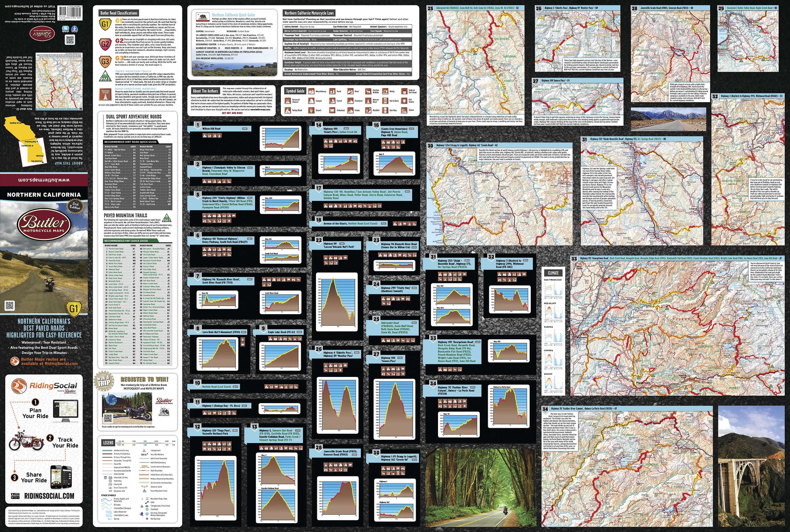This screenshot has width=790, height=532.
Task: Select the Twisty Road symbol icon
Action: tap(288, 110)
